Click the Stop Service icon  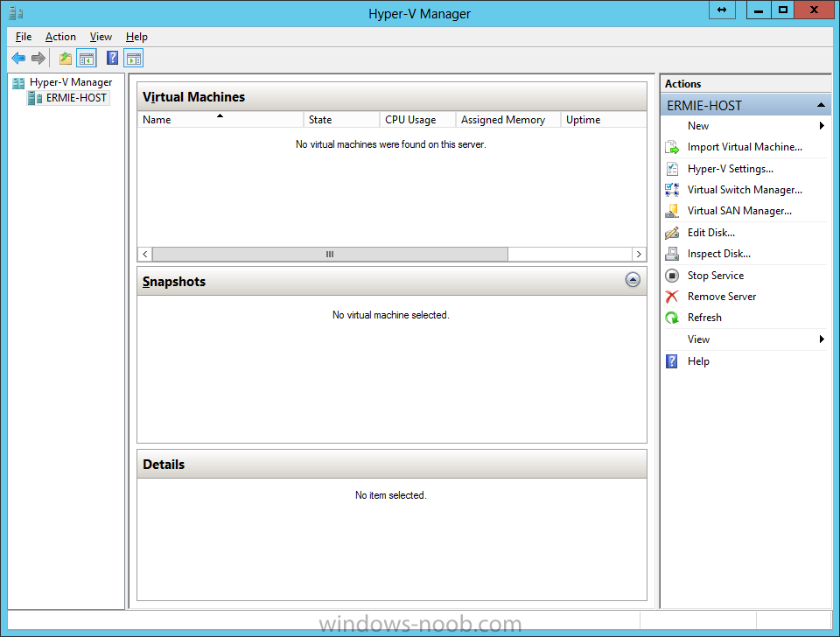tap(672, 276)
